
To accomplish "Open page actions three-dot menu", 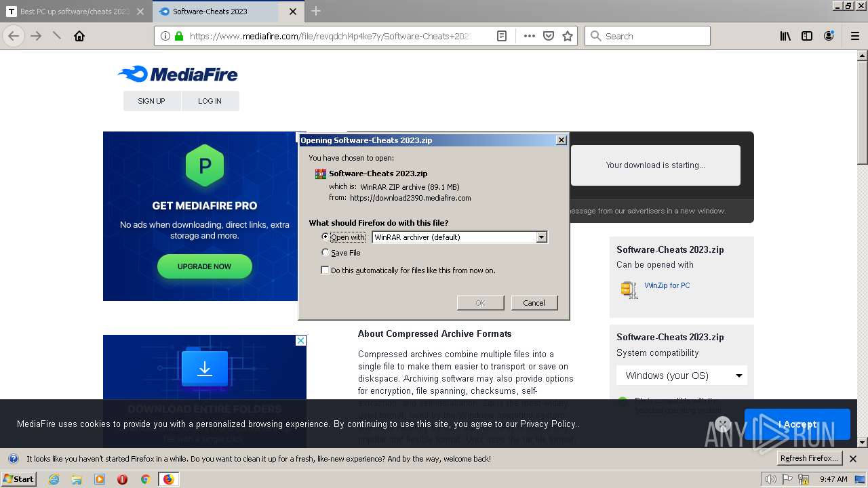I will pos(530,36).
